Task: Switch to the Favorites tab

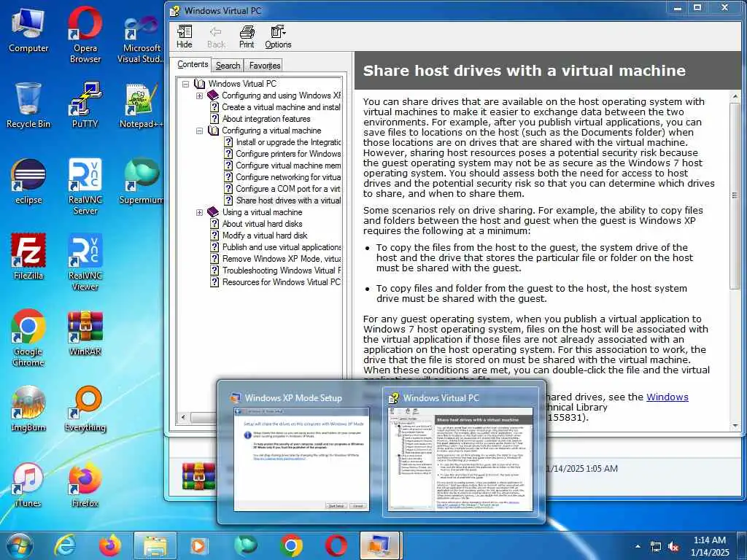Action: coord(264,65)
